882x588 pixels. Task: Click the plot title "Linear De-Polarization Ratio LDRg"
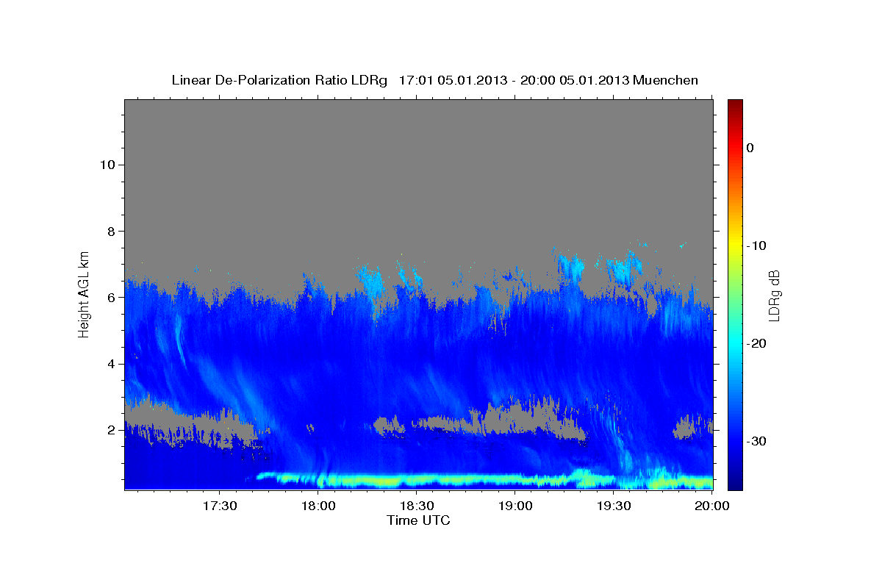[279, 80]
